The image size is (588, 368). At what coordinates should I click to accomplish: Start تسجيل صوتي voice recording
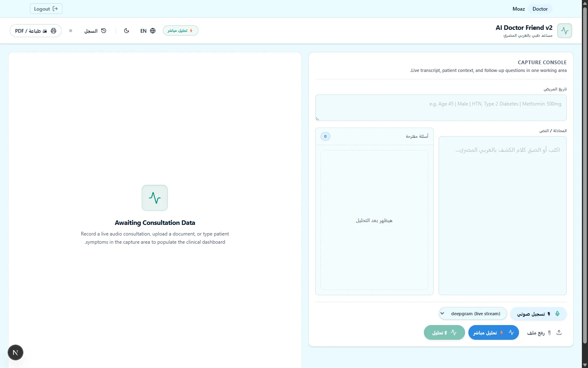click(539, 314)
